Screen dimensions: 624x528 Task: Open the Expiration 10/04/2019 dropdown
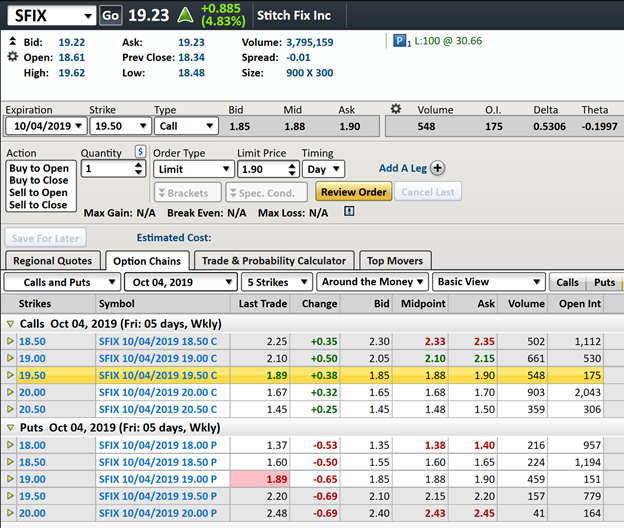tap(45, 126)
